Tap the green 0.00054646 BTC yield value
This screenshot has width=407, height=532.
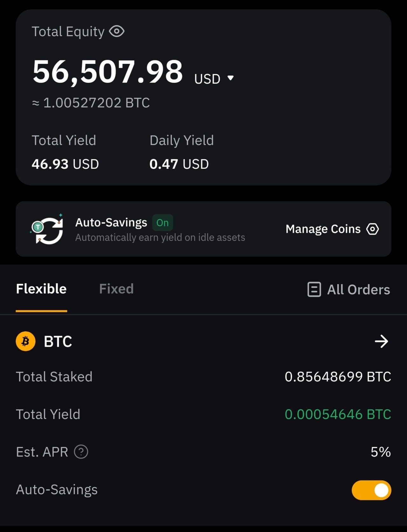(x=338, y=414)
